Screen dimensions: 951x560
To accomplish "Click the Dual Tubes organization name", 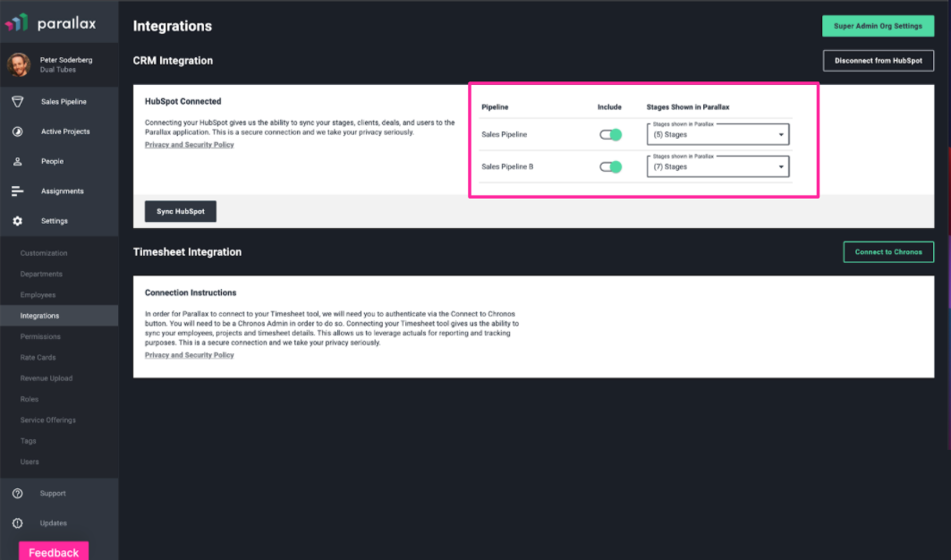I will 58,70.
